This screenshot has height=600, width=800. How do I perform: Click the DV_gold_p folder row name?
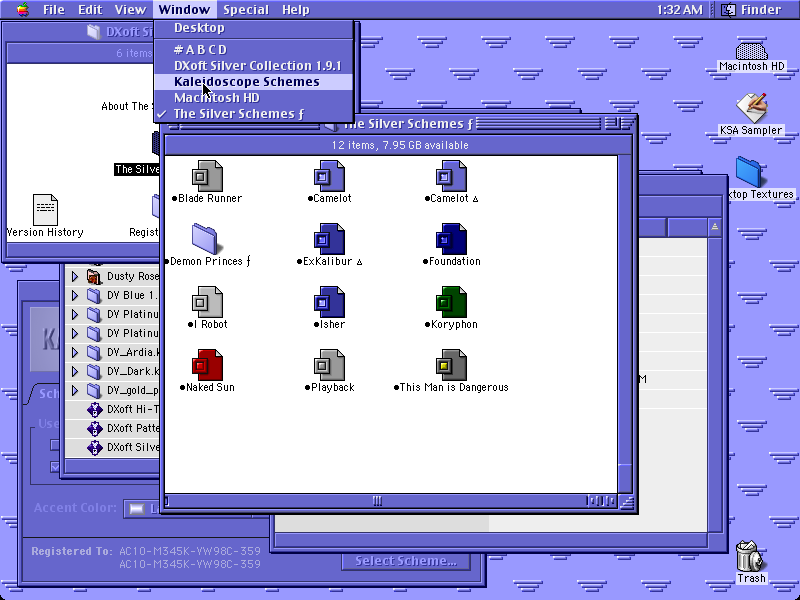(x=133, y=390)
